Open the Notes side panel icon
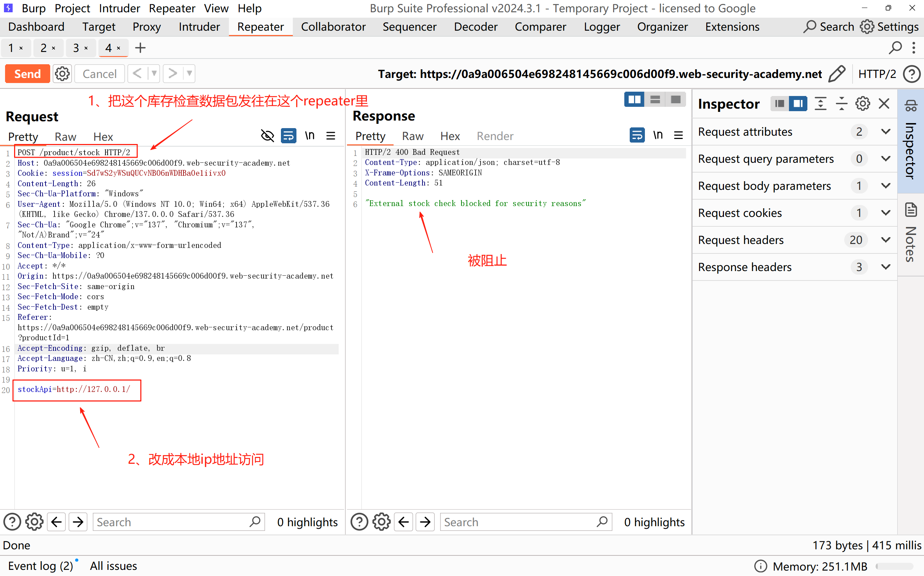Screen dimensions: 924x576 pyautogui.click(x=911, y=211)
